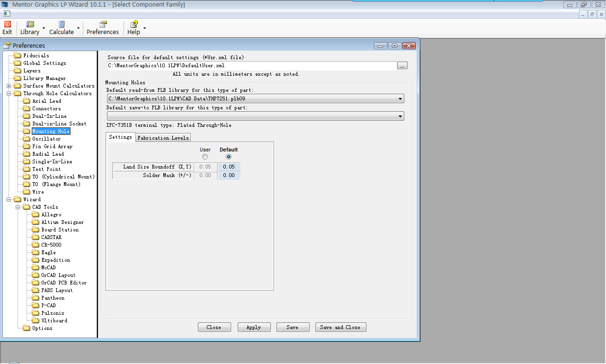This screenshot has width=606, height=364.
Task: Select the CR-5000 tree item
Action: pos(51,245)
